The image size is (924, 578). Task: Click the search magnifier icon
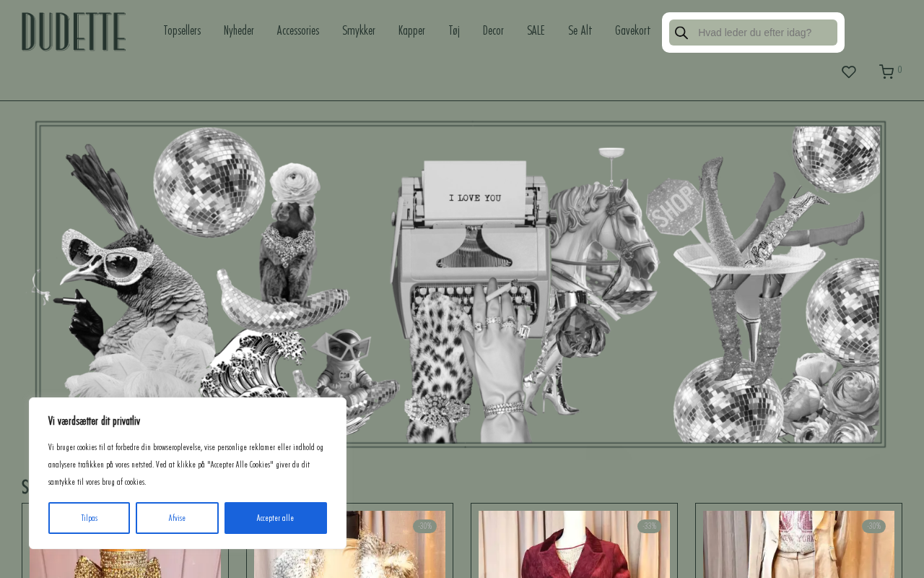point(681,33)
